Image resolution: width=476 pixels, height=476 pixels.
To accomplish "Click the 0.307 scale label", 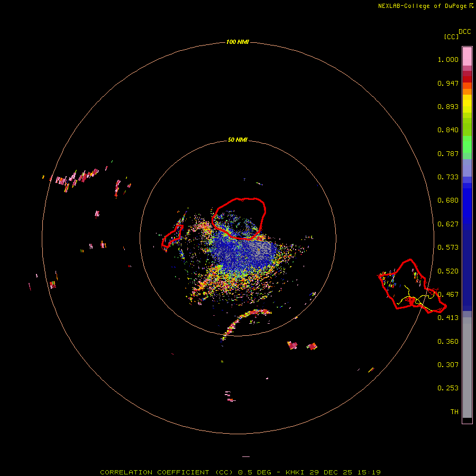I will tap(448, 365).
